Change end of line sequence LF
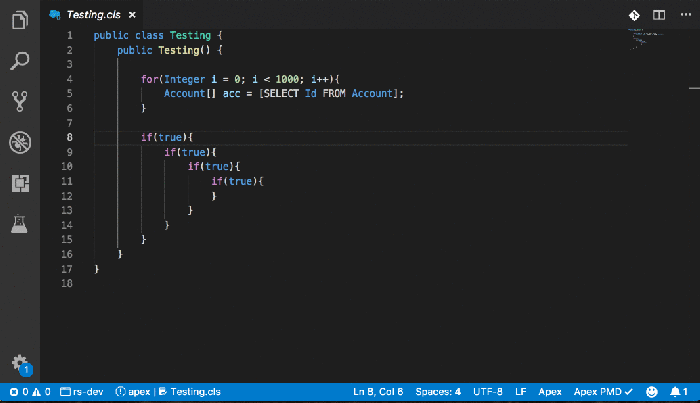This screenshot has width=700, height=403. 521,392
